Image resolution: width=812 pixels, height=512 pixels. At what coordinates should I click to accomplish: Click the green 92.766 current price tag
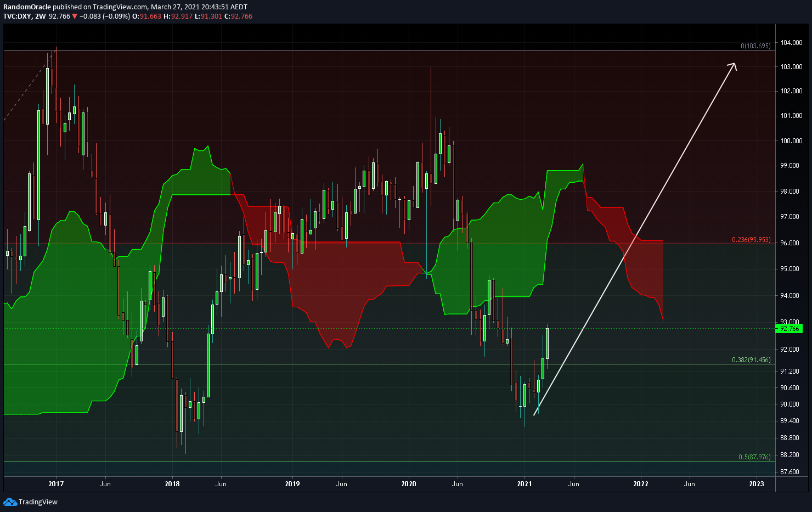click(x=790, y=328)
